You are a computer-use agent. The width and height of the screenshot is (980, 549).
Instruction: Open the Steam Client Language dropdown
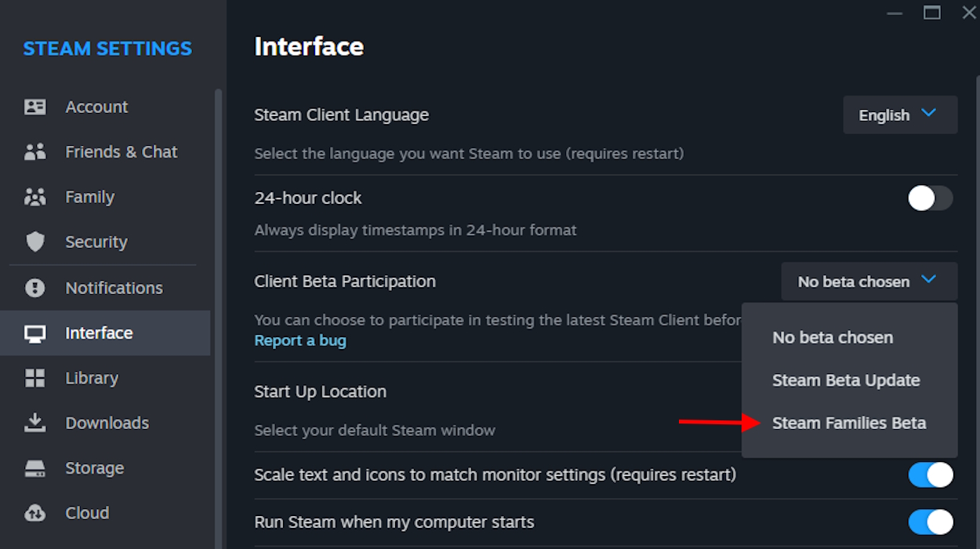click(899, 115)
